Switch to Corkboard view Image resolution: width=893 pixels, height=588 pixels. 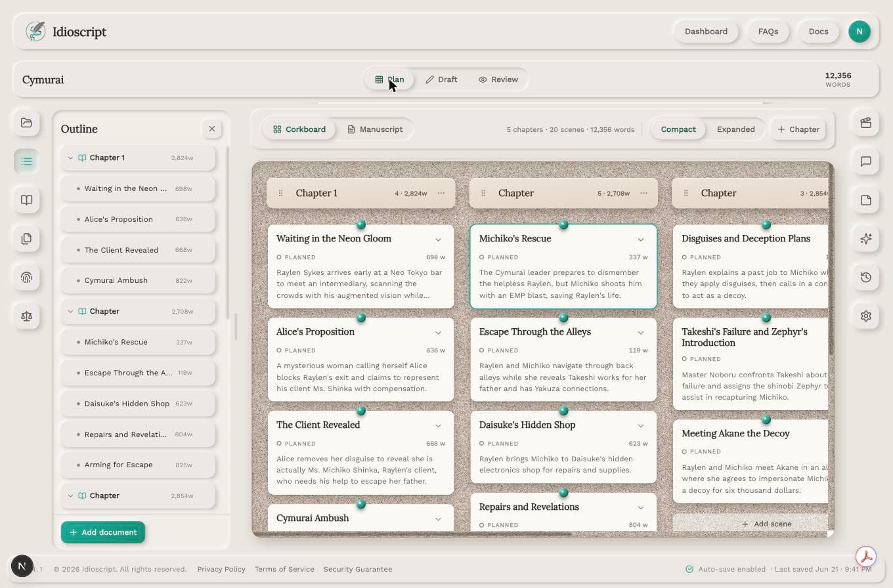point(299,129)
